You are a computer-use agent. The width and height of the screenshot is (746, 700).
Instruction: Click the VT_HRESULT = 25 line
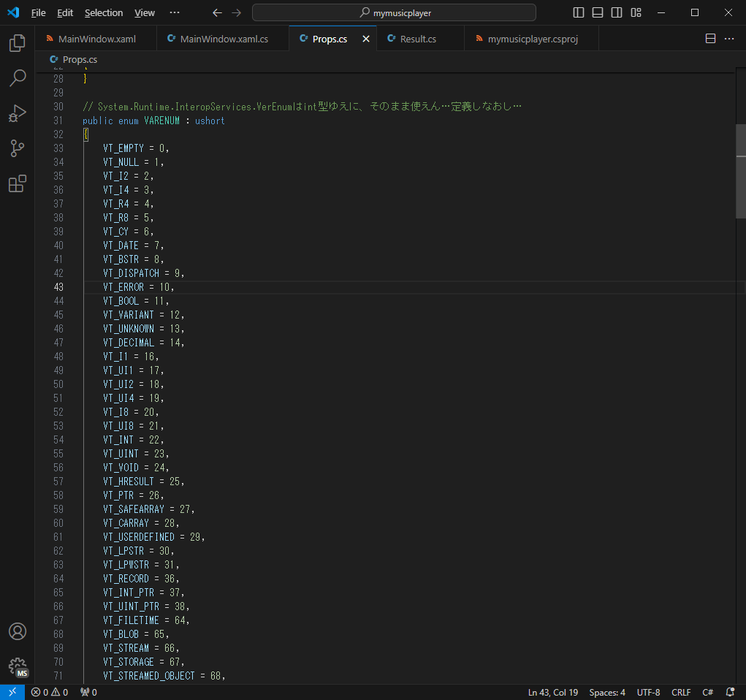144,481
